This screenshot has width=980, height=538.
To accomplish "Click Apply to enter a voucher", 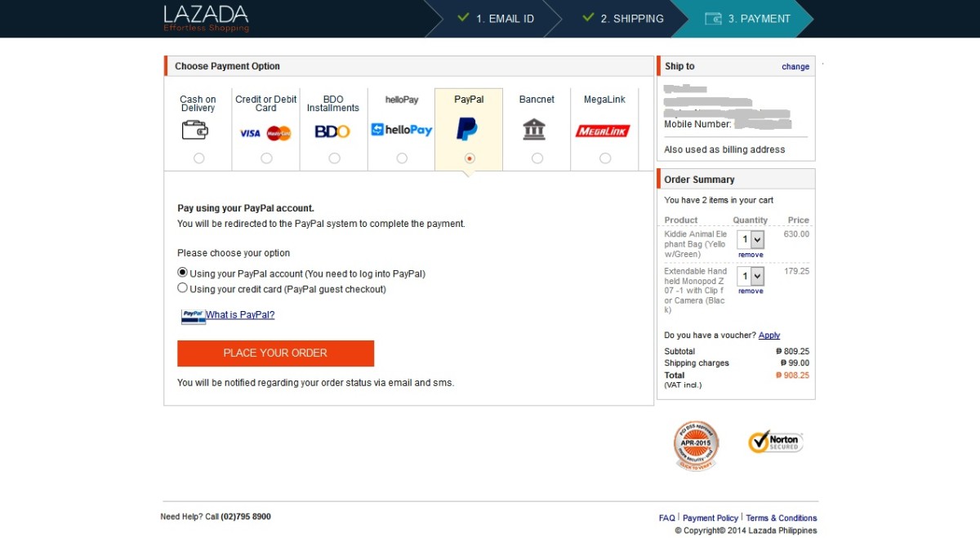I will (x=768, y=336).
